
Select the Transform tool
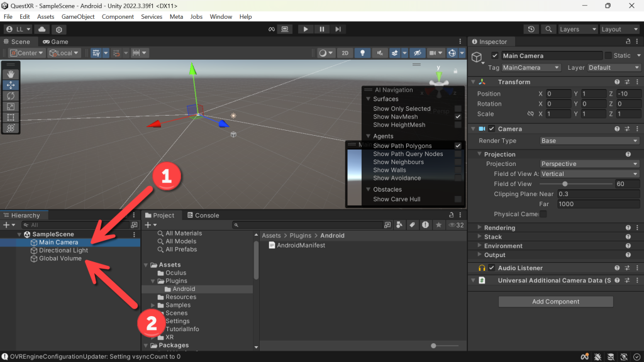11,128
